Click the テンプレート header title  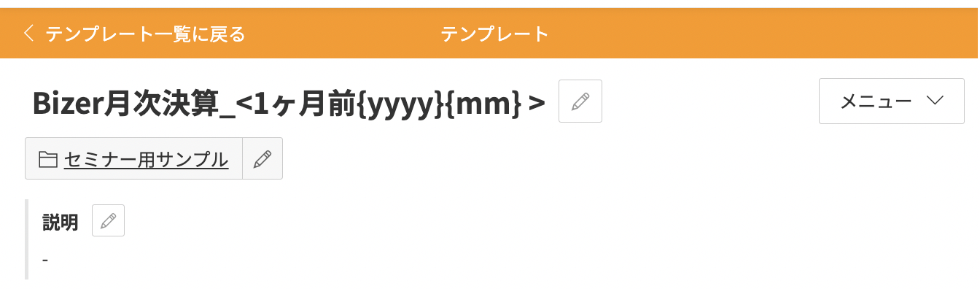click(x=494, y=34)
